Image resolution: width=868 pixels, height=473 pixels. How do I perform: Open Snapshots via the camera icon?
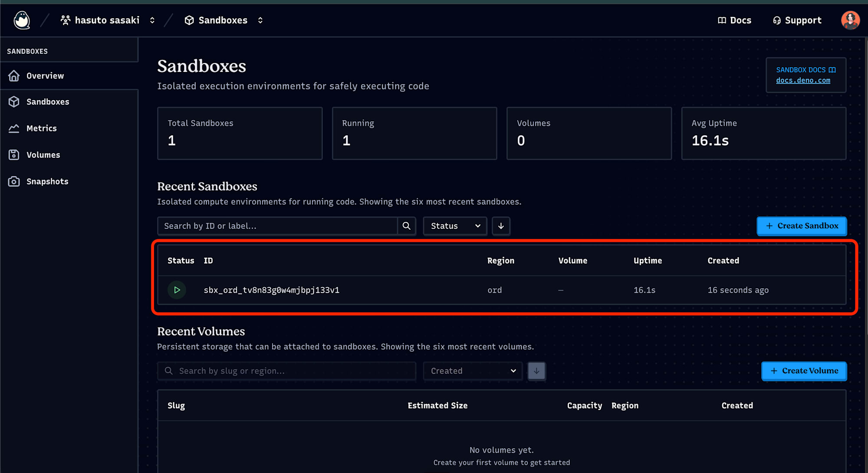(14, 181)
